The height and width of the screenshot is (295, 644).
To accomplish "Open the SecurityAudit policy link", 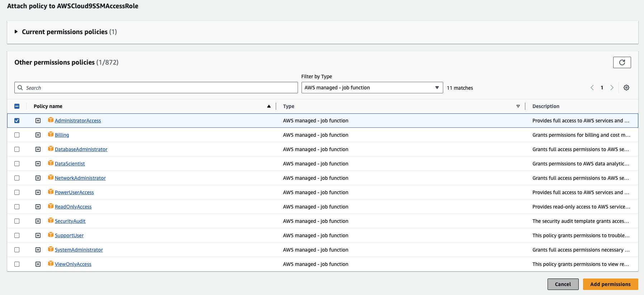I will pyautogui.click(x=70, y=221).
